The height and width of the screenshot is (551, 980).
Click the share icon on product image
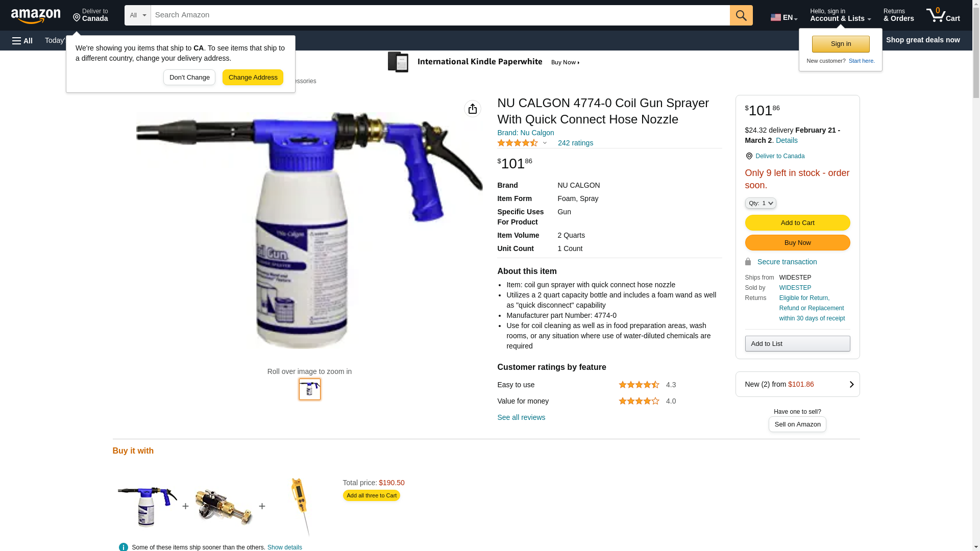(473, 109)
